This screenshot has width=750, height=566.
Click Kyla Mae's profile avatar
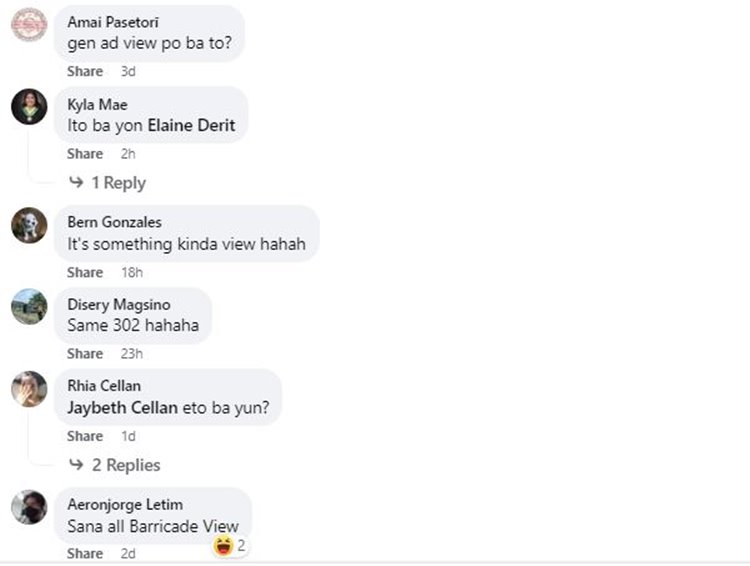point(29,106)
